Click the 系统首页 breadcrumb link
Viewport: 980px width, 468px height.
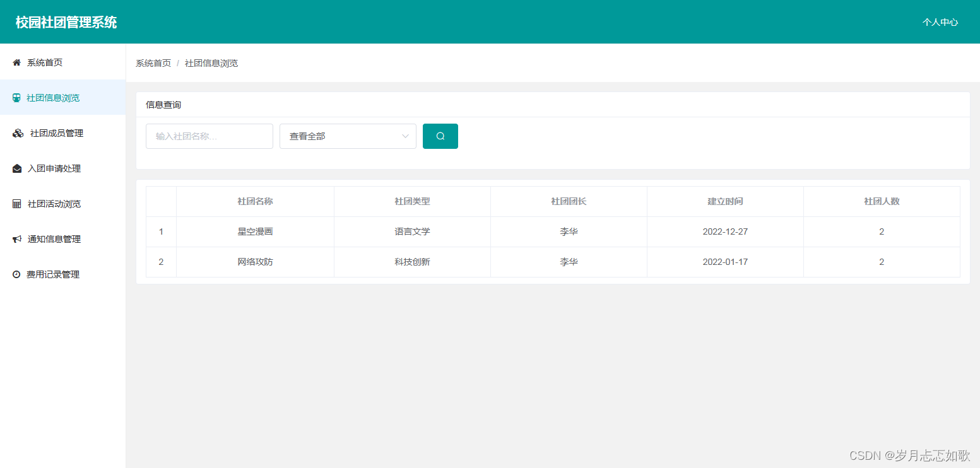(153, 63)
